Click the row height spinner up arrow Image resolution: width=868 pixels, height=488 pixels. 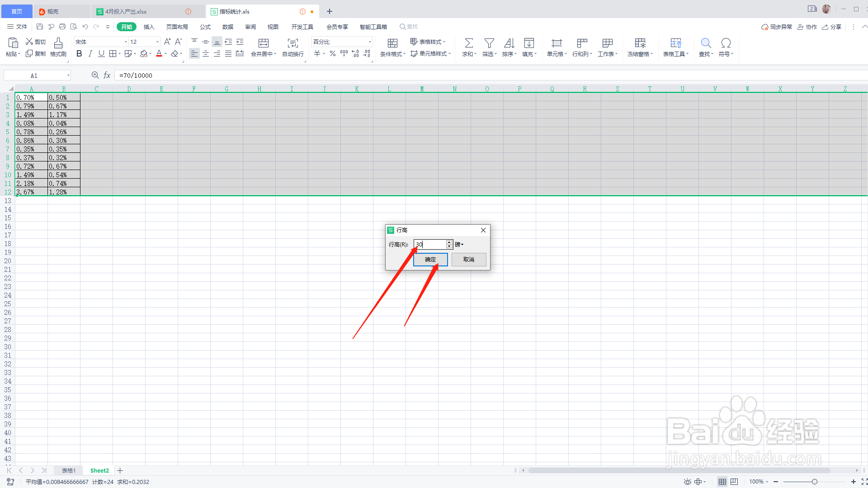(x=449, y=242)
